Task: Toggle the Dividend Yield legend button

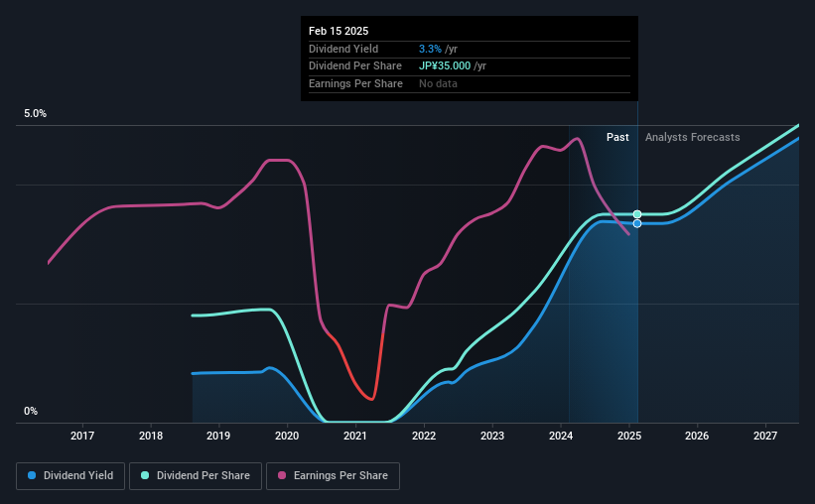Action: point(70,476)
